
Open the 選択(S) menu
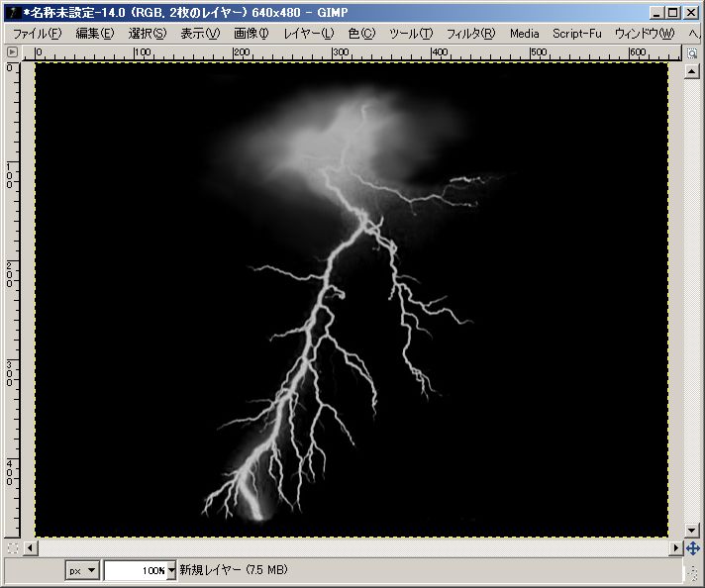[148, 34]
